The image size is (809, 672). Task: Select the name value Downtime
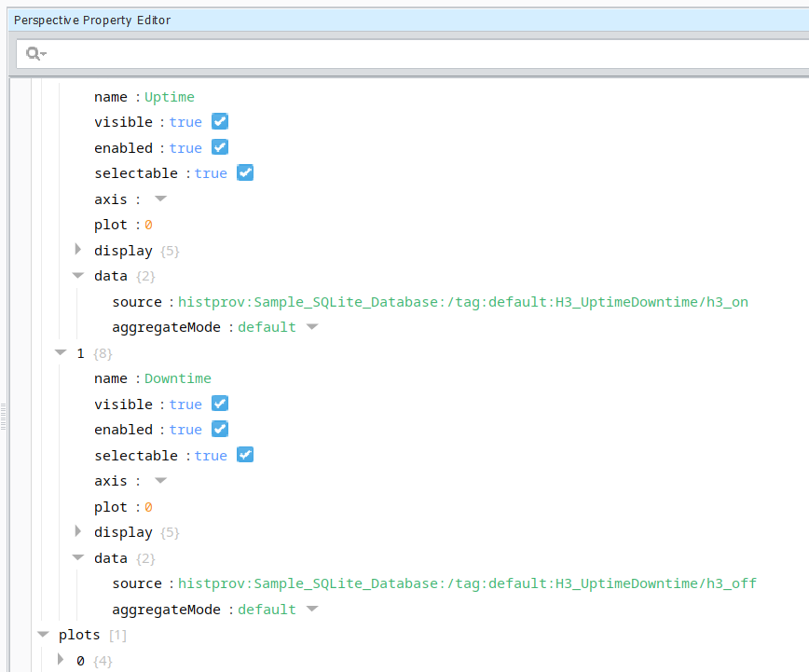click(x=178, y=378)
